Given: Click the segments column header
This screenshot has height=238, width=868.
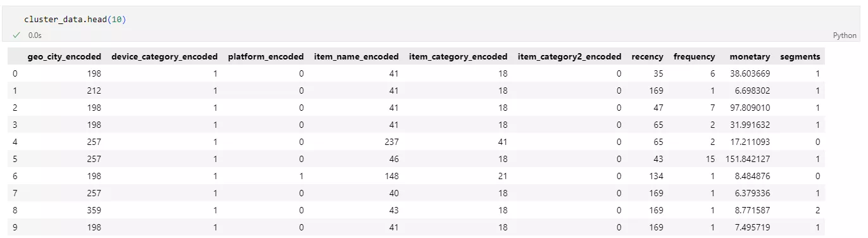Looking at the screenshot, I should [x=800, y=56].
